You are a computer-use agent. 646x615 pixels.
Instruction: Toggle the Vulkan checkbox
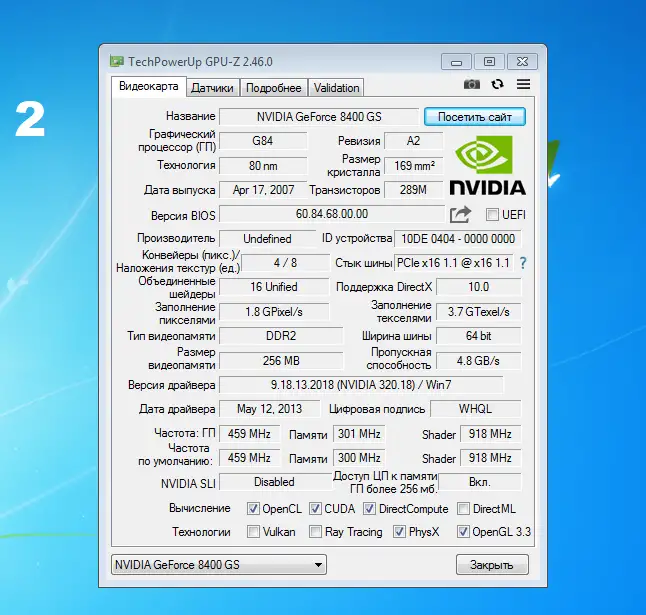coord(253,532)
